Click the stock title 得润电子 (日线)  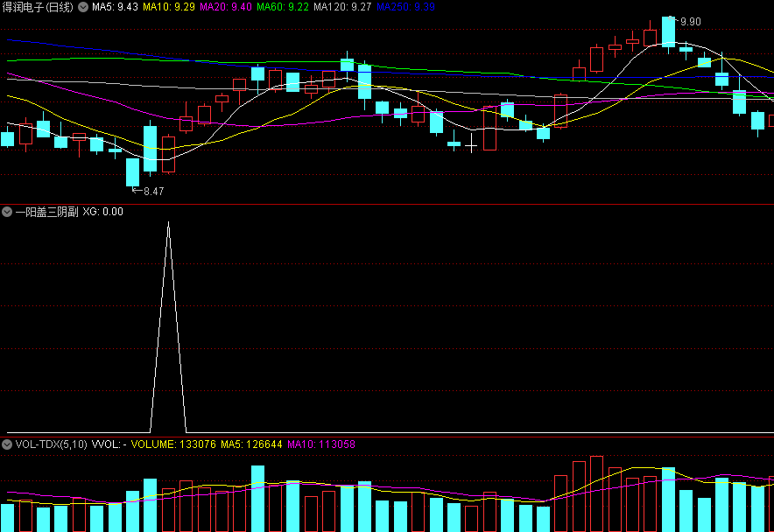pos(38,7)
